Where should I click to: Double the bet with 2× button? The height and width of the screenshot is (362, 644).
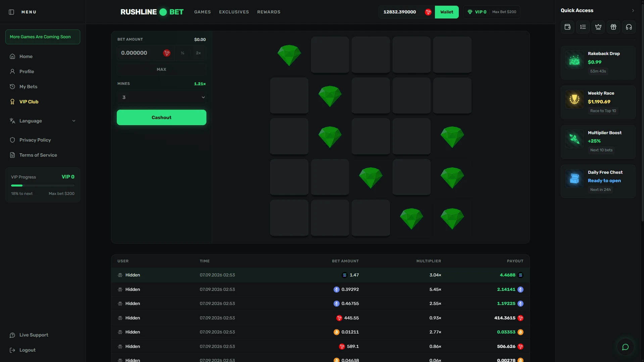coord(198,53)
